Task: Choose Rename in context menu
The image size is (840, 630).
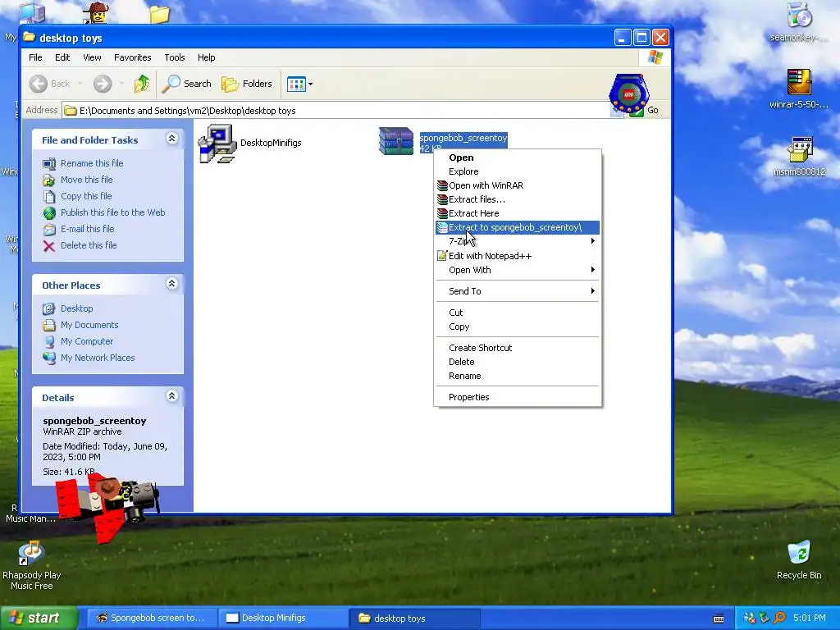Action: tap(517, 376)
